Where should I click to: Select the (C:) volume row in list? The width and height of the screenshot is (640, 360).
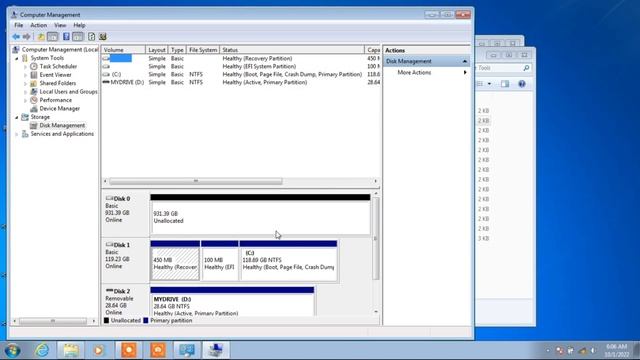coord(241,74)
